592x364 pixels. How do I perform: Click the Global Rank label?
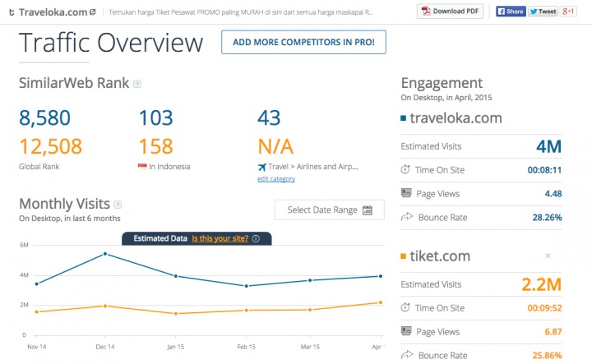click(39, 166)
